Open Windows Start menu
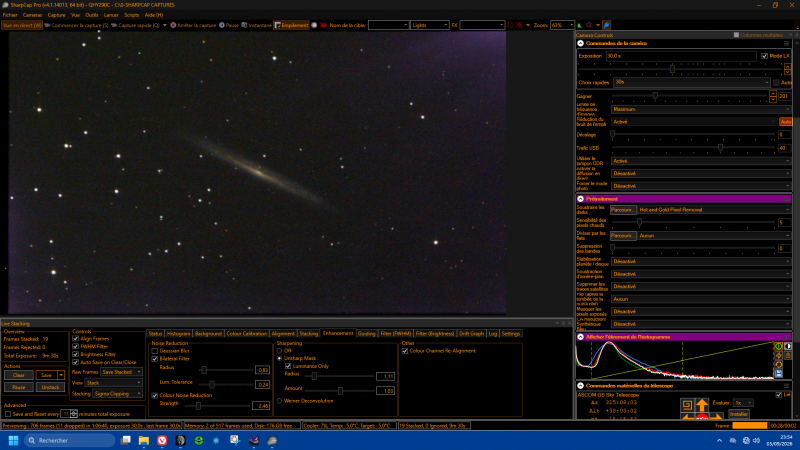This screenshot has height=450, width=800. click(14, 440)
